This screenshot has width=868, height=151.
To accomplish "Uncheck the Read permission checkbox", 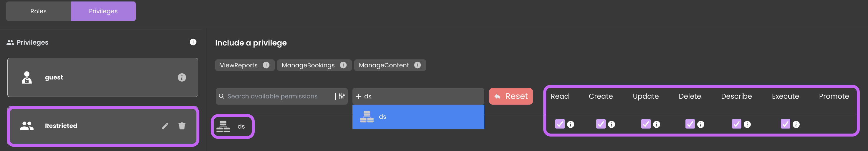I will click(560, 124).
